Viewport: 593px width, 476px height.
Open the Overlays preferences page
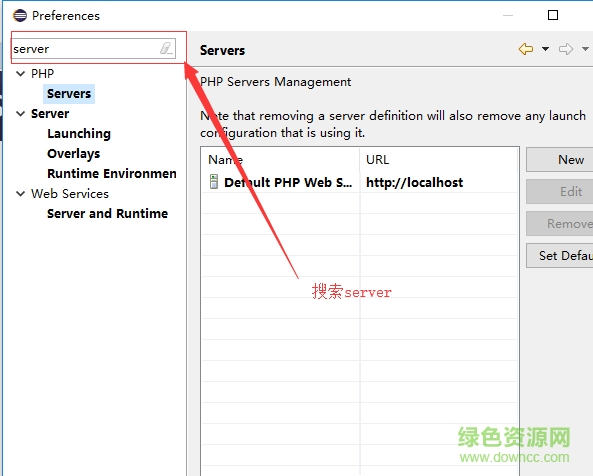click(x=73, y=154)
